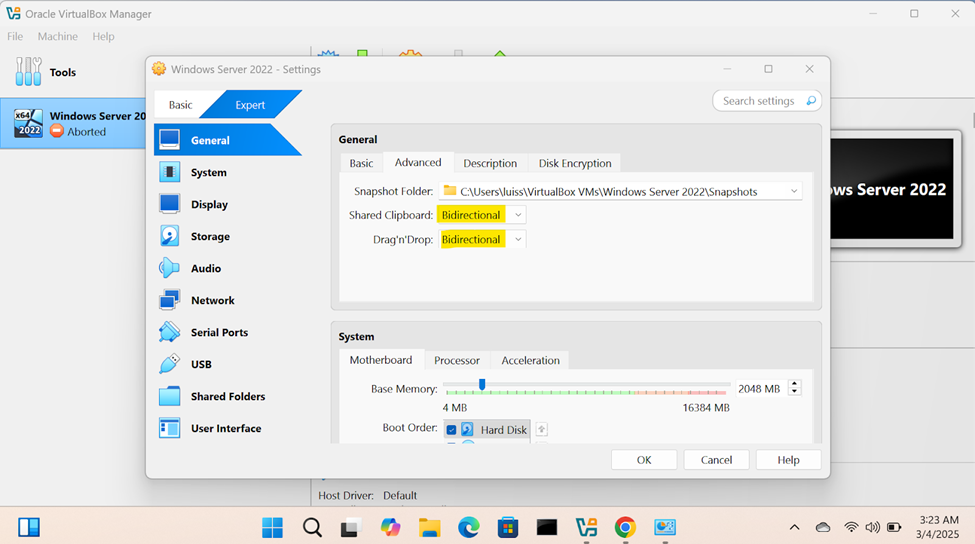Open the Shared Folders settings category
This screenshot has height=544, width=975.
tap(228, 397)
